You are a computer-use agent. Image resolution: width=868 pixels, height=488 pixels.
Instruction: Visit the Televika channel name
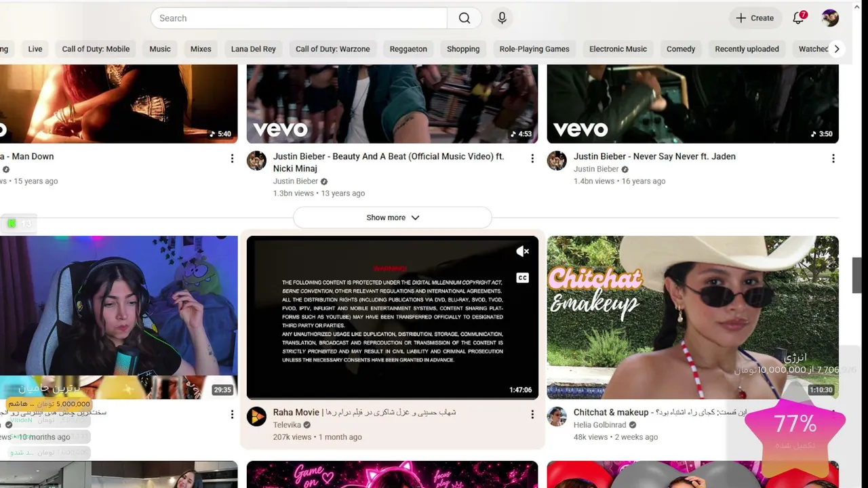(x=287, y=425)
